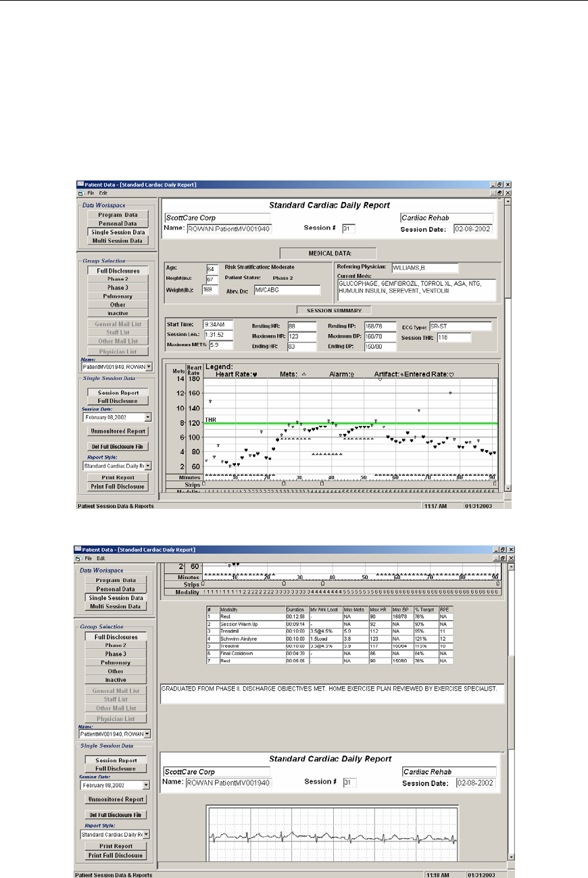Open Edit menu in the 11:17 AM window

[103, 193]
